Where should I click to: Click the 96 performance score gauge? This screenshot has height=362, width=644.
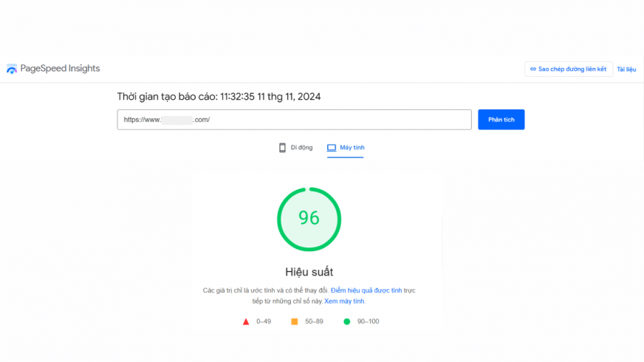309,218
